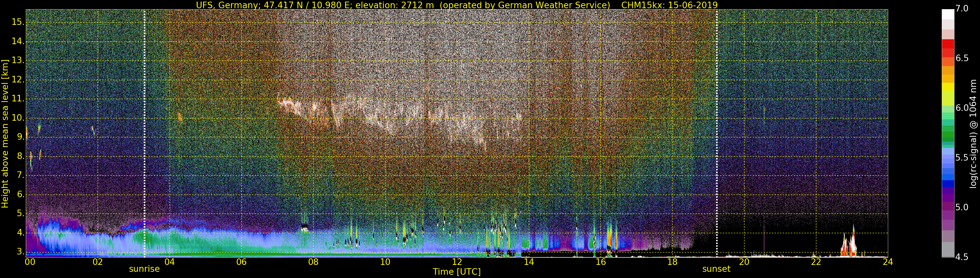The image size is (980, 278).
Task: Click the time axis tick label "10"
Action: point(385,262)
